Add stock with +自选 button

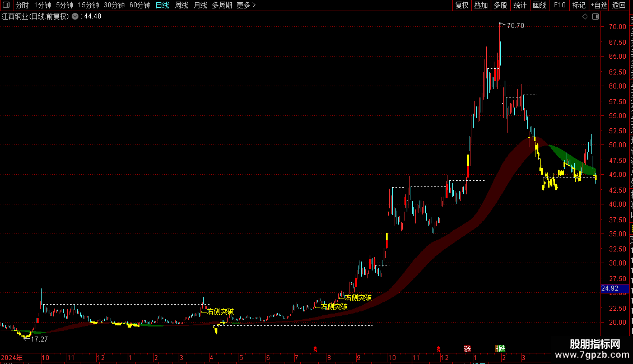tap(599, 5)
